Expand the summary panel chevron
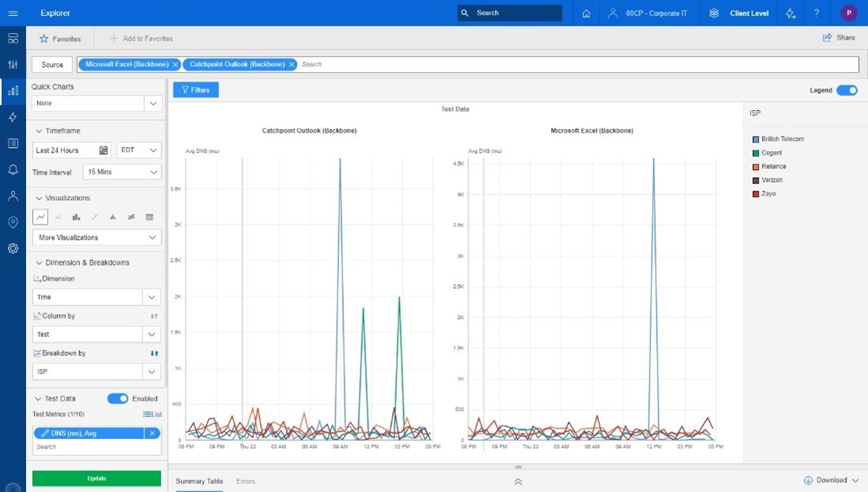 tap(518, 482)
